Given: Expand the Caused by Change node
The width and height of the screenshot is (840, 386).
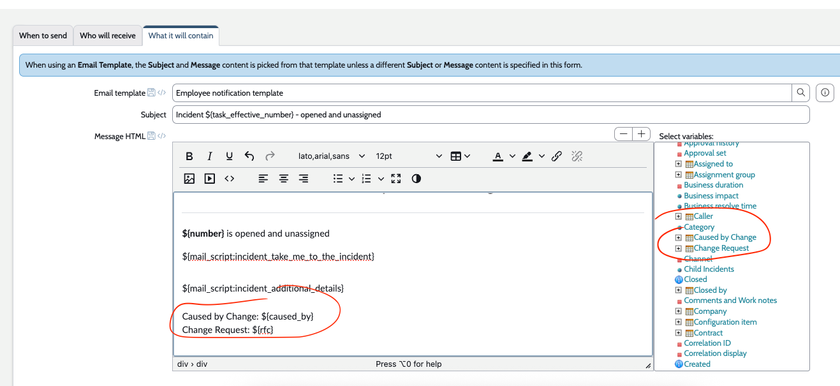Looking at the screenshot, I should [678, 237].
